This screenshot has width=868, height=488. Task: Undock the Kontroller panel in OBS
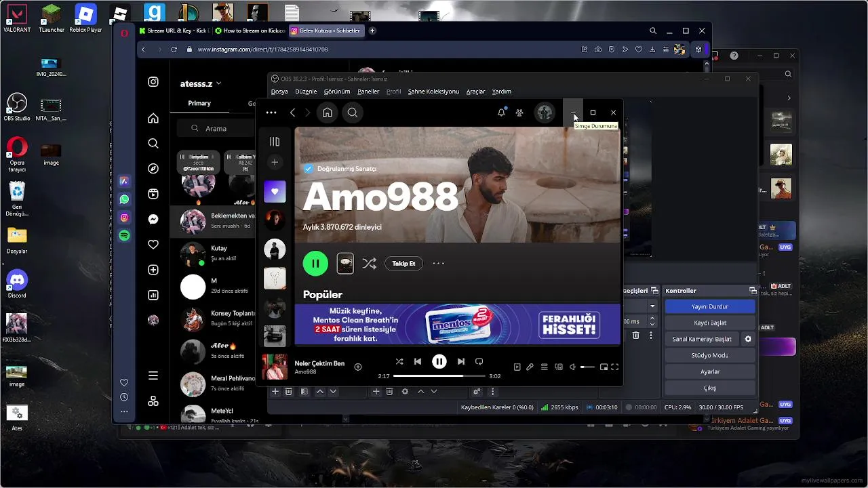click(x=752, y=290)
